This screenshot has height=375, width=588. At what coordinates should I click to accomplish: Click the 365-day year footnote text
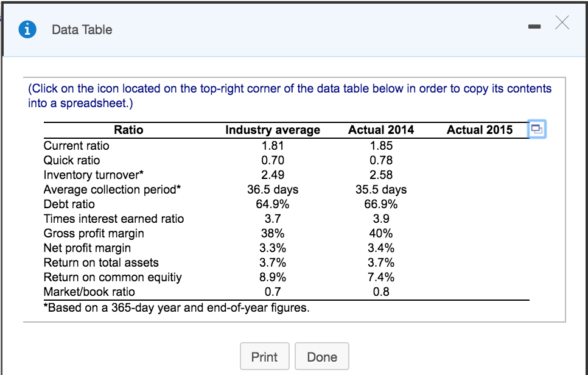pos(177,307)
